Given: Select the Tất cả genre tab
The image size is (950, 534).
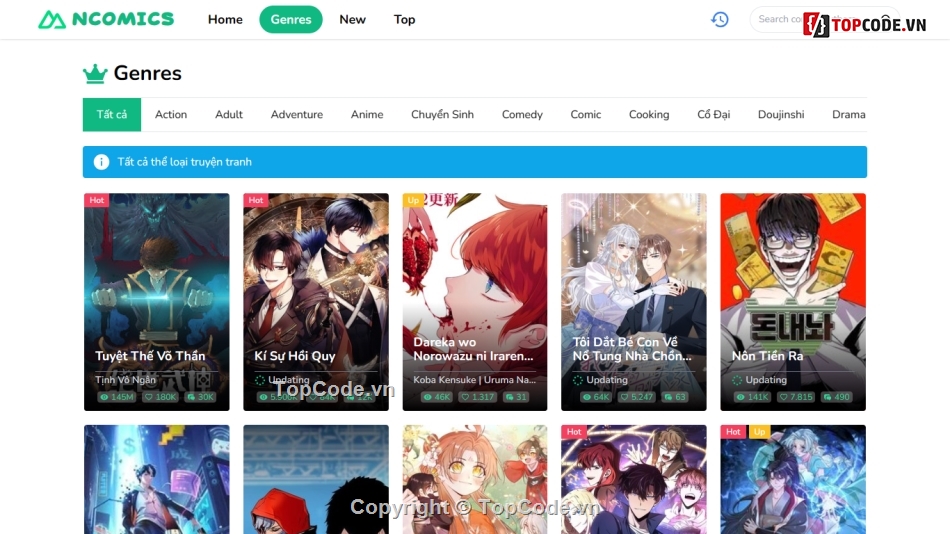Looking at the screenshot, I should click(x=112, y=115).
